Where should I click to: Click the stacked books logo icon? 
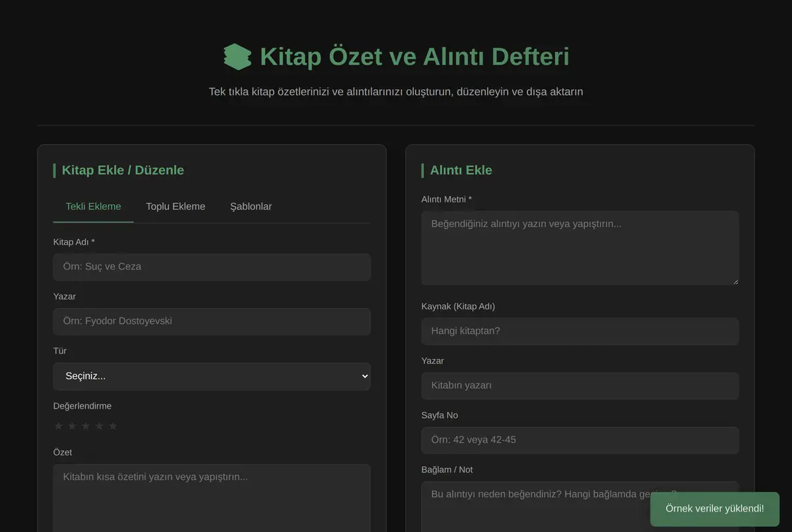point(238,57)
